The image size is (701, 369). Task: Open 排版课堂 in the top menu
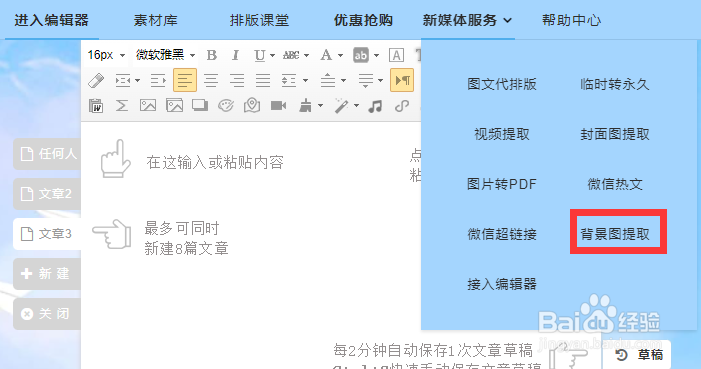[259, 20]
